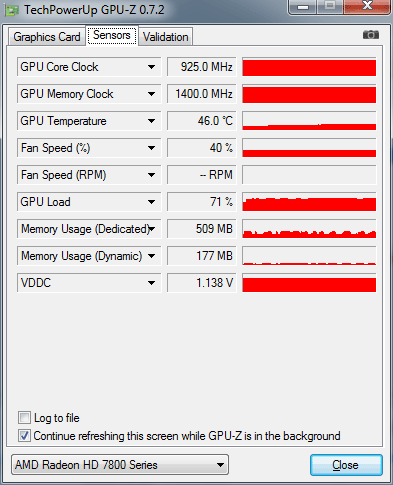Uncheck Continue refreshing in background option
The image size is (393, 485).
[24, 436]
